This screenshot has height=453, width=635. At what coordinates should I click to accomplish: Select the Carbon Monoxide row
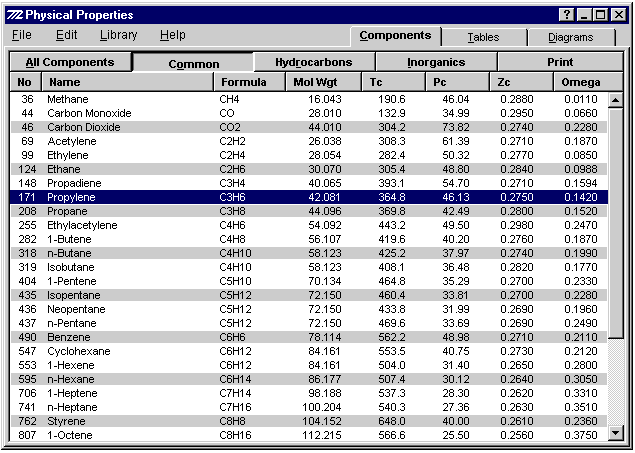click(x=309, y=113)
